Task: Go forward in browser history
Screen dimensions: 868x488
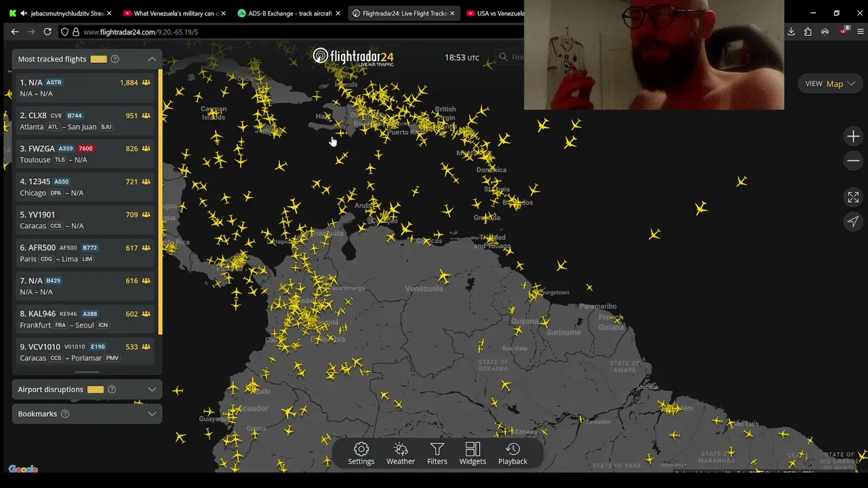Action: point(31,32)
